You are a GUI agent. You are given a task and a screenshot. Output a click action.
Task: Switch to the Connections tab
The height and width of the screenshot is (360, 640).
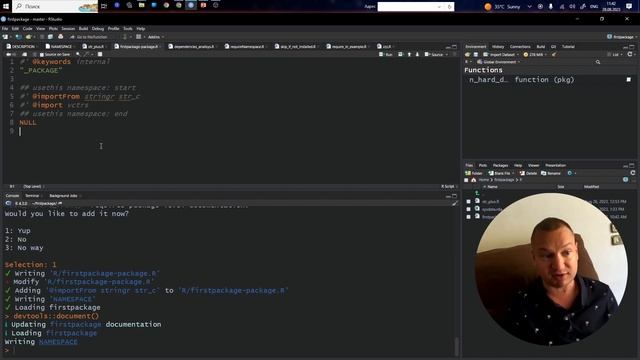(x=520, y=47)
